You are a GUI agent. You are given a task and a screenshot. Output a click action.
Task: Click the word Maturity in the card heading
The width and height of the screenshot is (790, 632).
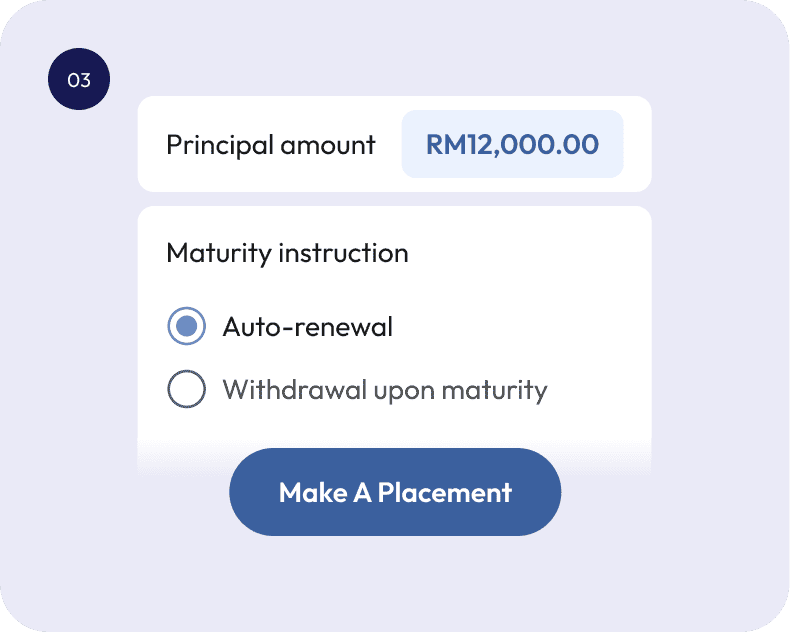coord(218,253)
